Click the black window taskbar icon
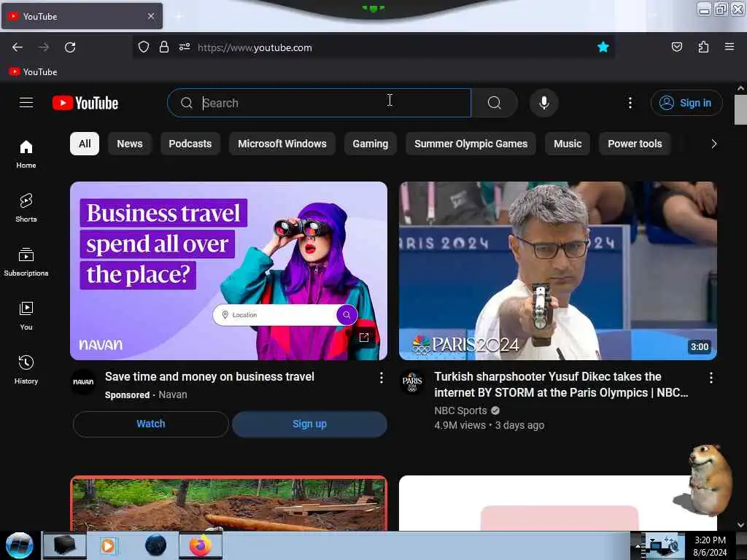 (65, 545)
